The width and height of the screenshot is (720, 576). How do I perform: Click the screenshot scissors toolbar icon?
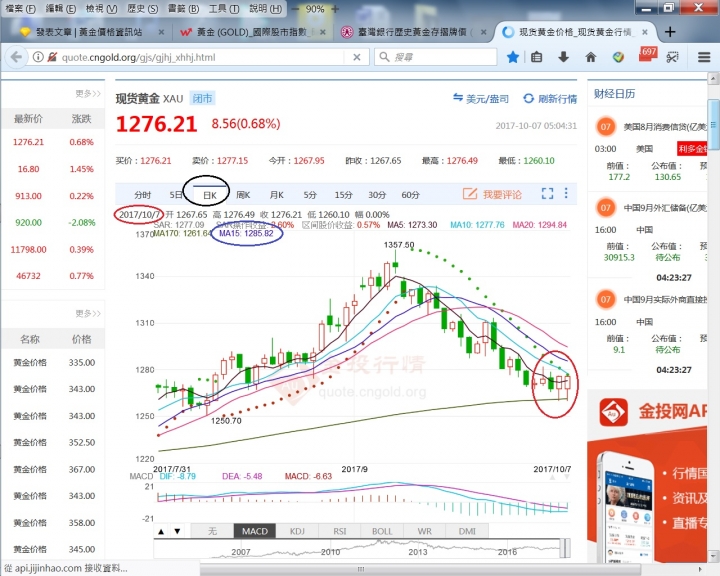pos(673,57)
